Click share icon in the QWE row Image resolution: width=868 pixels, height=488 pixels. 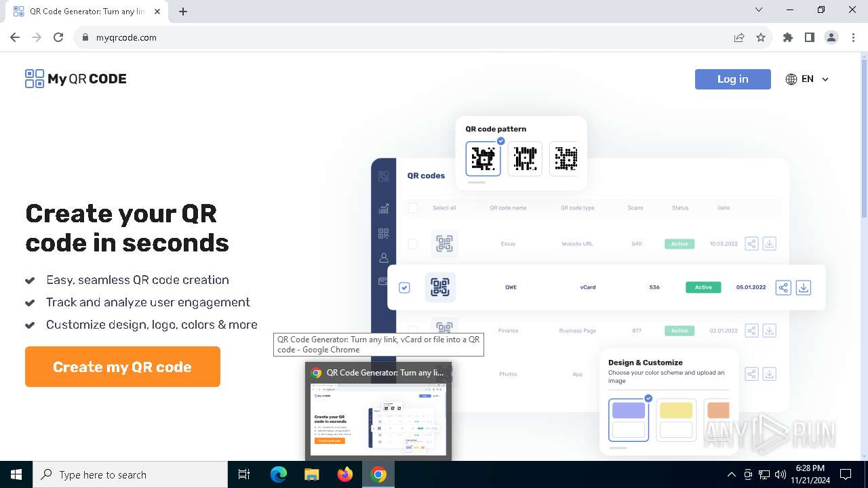(783, 287)
